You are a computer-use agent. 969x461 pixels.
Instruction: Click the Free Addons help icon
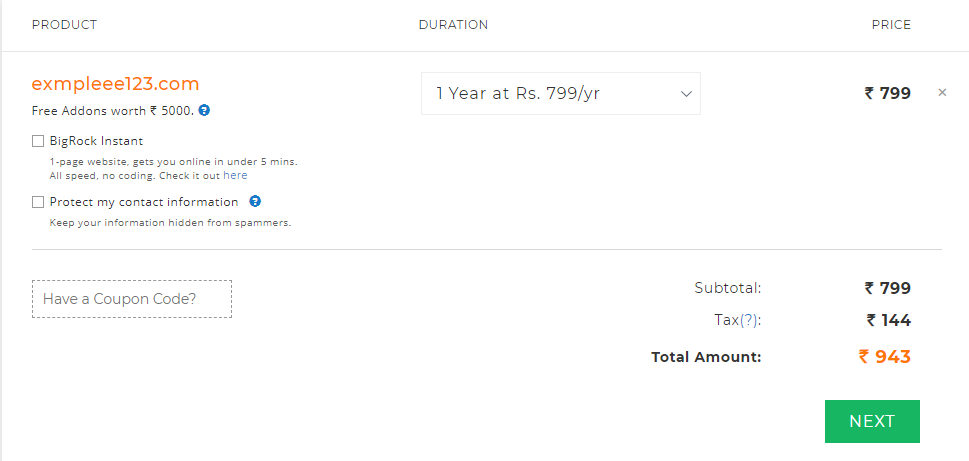[x=205, y=111]
